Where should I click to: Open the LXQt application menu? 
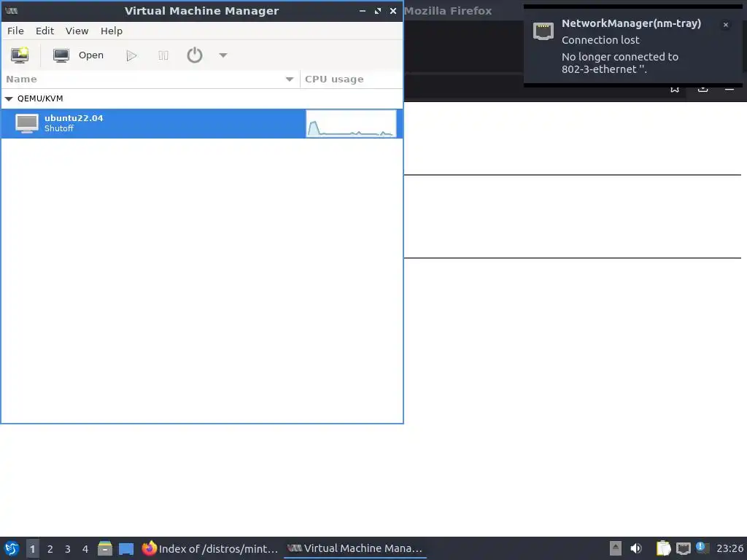click(12, 548)
